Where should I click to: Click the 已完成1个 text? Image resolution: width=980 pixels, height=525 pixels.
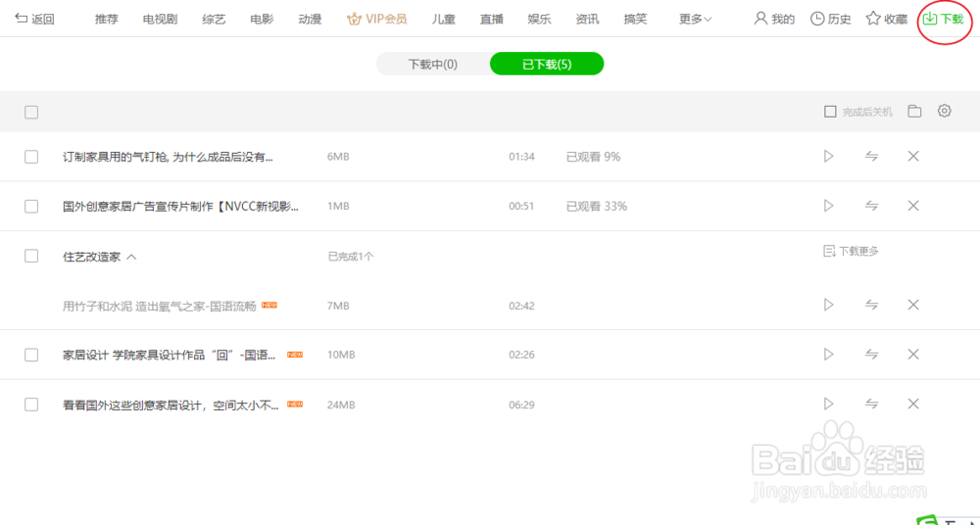[351, 257]
